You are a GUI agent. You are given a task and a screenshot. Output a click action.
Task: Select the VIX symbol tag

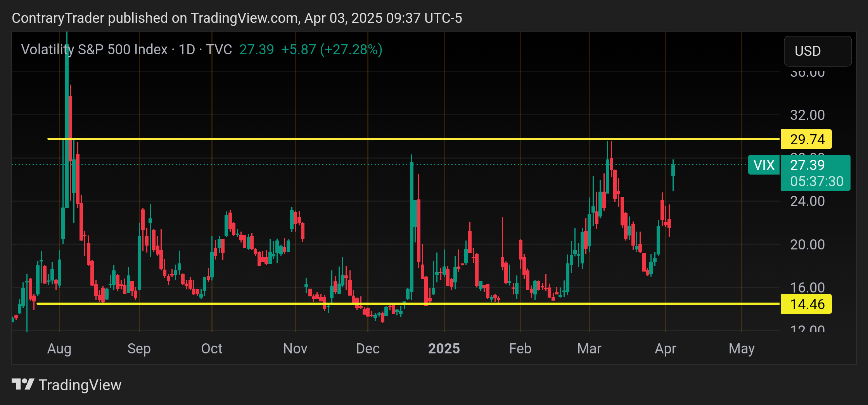pos(764,165)
